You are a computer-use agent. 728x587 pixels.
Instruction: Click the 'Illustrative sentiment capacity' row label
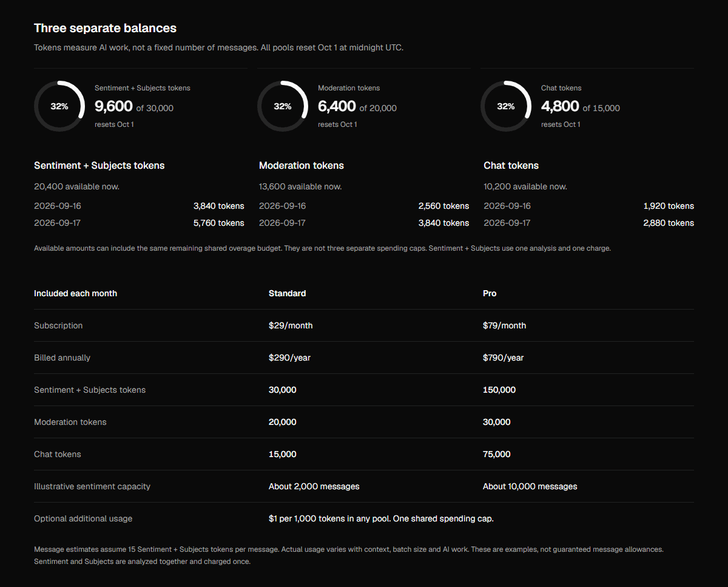point(92,486)
